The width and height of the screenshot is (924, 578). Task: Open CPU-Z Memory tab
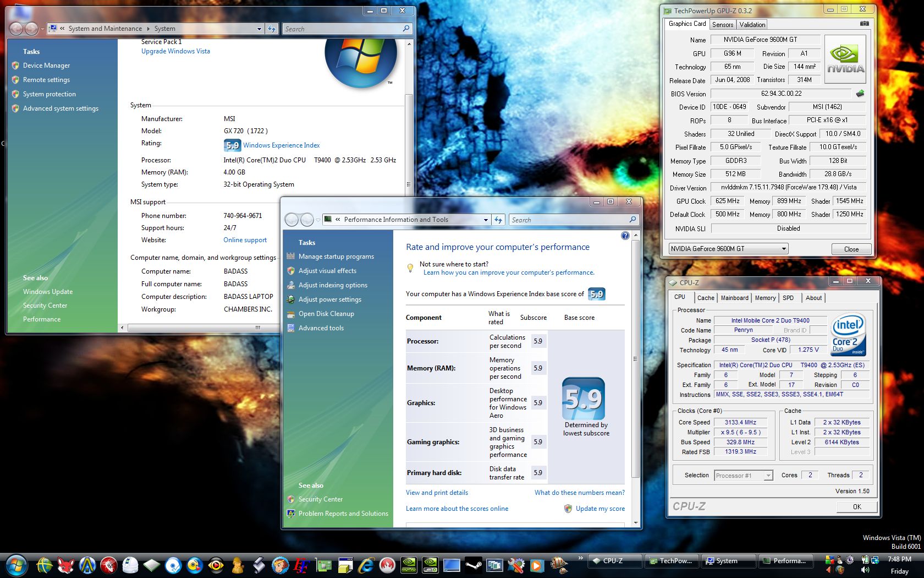point(765,298)
